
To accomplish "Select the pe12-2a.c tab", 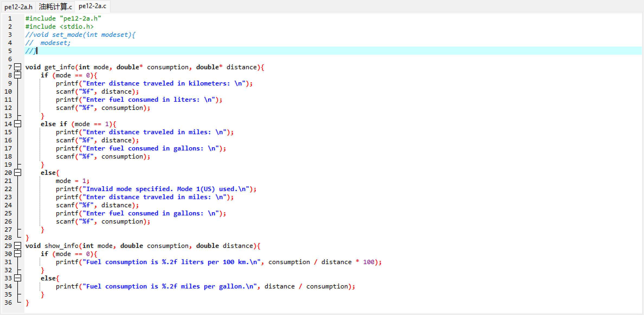I will (92, 6).
